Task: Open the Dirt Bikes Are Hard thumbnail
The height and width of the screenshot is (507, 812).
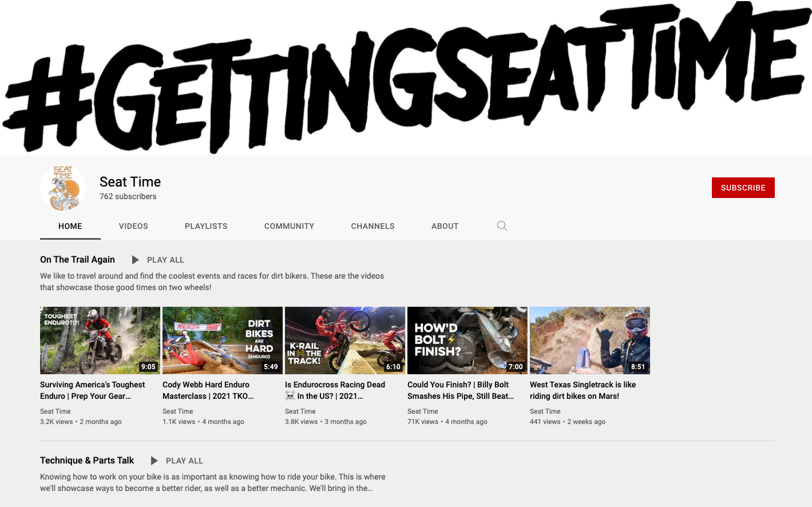Action: point(223,340)
